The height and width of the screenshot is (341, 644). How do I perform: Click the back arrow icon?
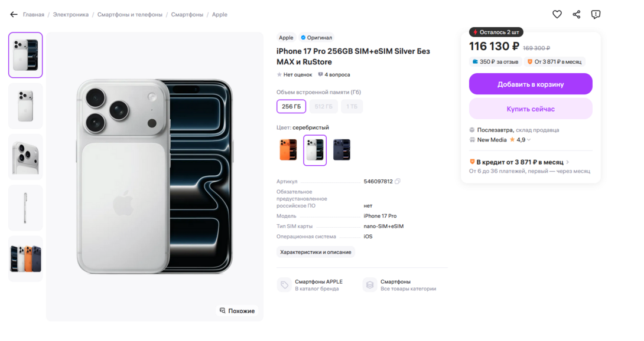point(14,14)
